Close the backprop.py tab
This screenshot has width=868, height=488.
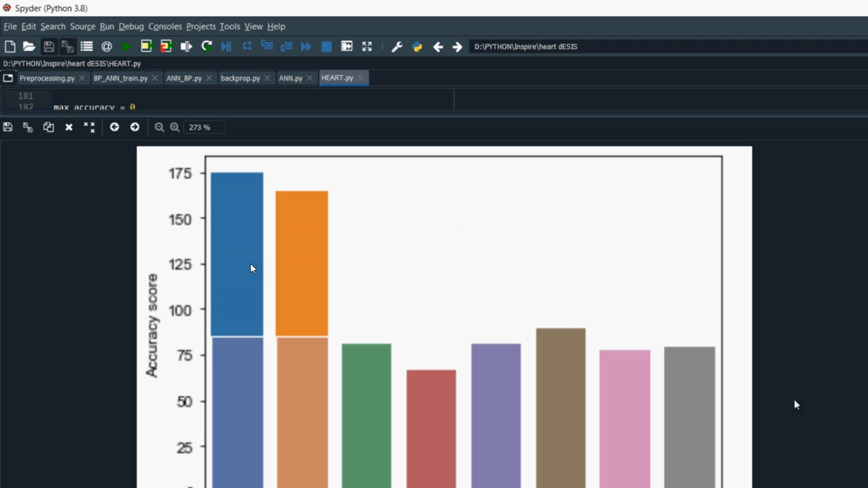[267, 78]
